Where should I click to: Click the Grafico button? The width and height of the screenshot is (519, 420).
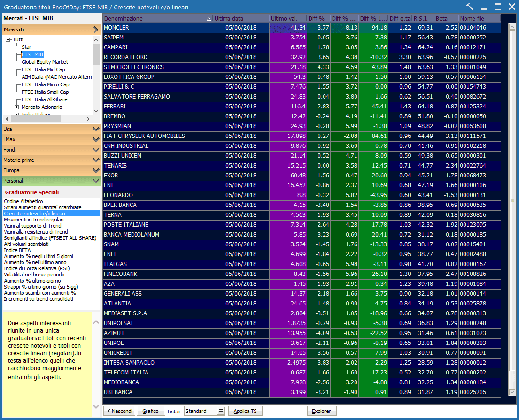[x=150, y=411]
